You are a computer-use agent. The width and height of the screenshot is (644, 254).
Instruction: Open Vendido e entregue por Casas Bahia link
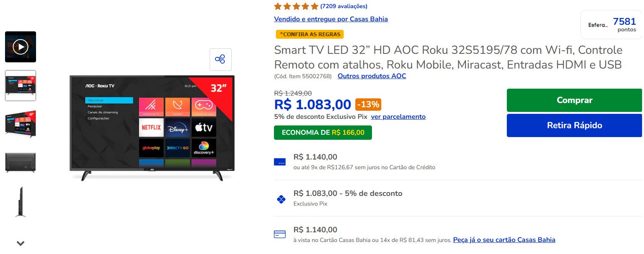(331, 19)
